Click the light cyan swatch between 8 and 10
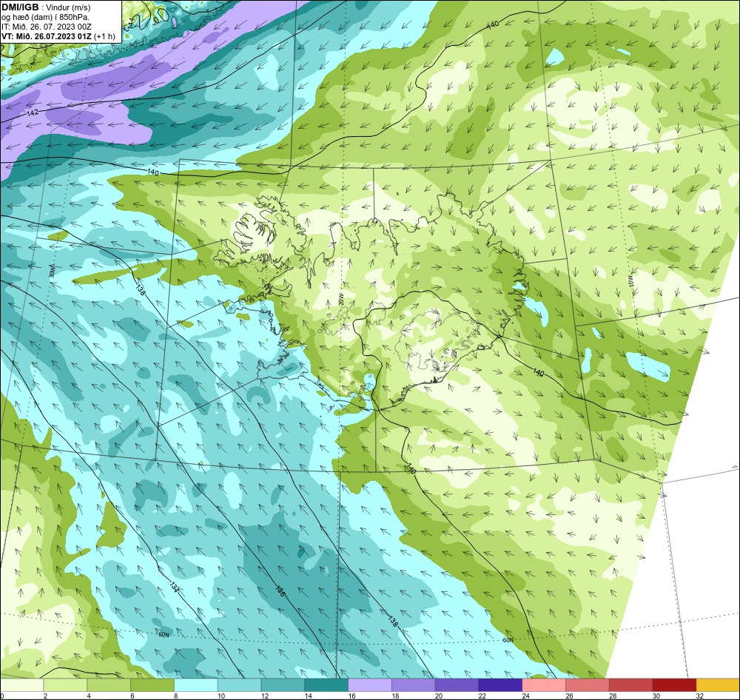Screen dimensions: 740x700 pos(196,685)
